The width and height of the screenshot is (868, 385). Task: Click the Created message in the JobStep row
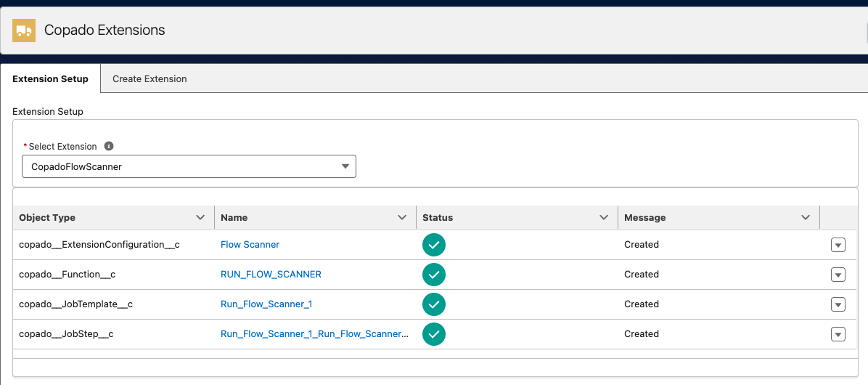[641, 334]
